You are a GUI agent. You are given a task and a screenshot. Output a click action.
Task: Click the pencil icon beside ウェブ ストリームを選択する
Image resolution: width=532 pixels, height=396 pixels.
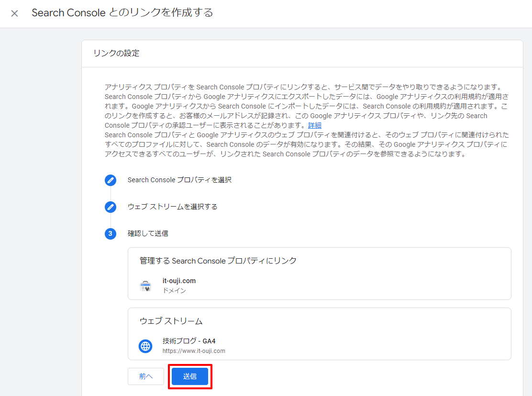pyautogui.click(x=111, y=207)
